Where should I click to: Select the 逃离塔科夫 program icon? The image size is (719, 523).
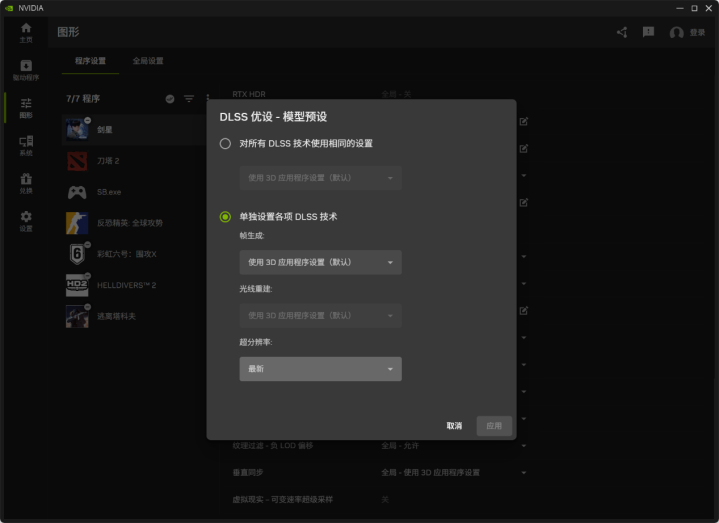tap(77, 316)
